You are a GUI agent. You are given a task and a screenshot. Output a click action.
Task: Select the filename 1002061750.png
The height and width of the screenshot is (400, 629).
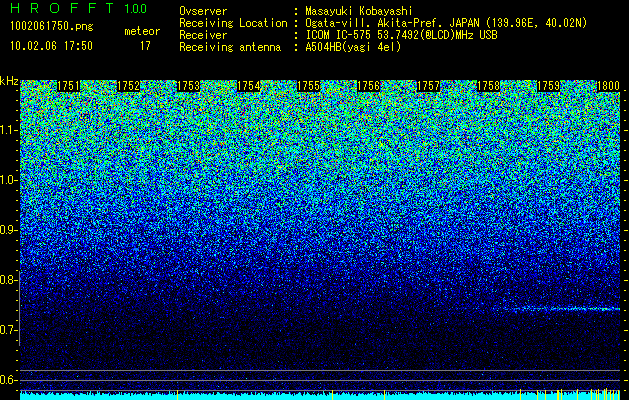coord(51,26)
